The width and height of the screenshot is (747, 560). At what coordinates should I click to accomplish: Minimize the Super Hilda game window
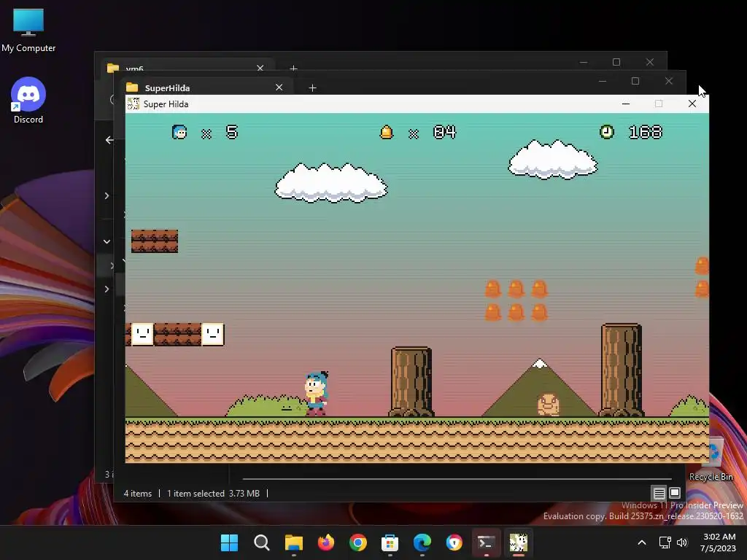[x=626, y=104]
